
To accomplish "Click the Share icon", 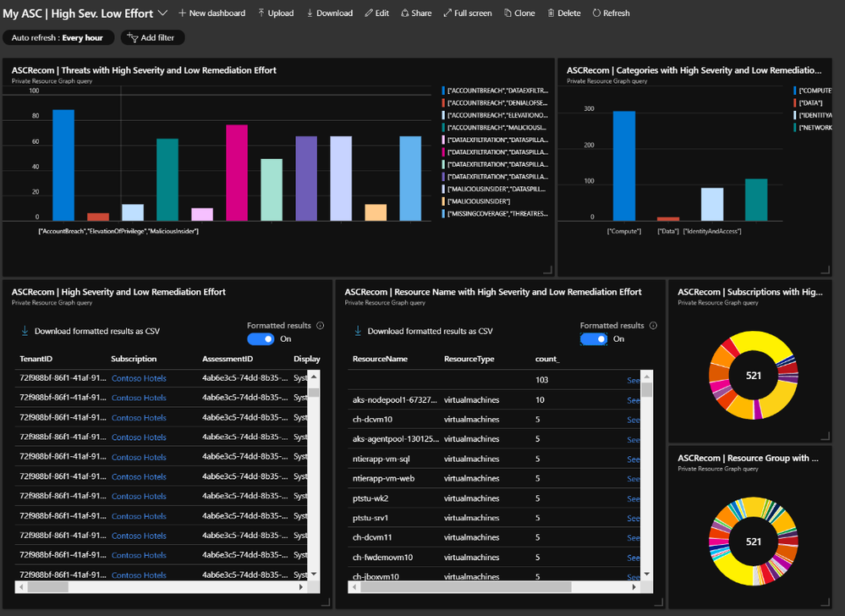I will pyautogui.click(x=404, y=13).
